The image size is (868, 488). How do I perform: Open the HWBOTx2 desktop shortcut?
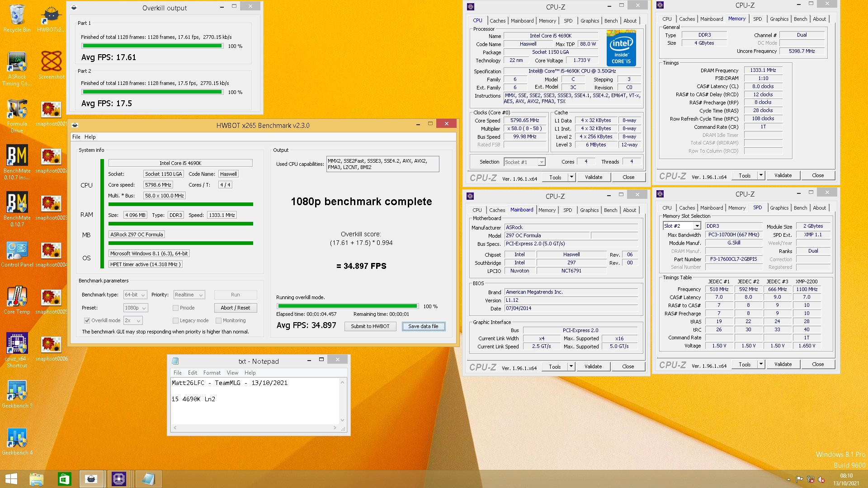coord(51,18)
